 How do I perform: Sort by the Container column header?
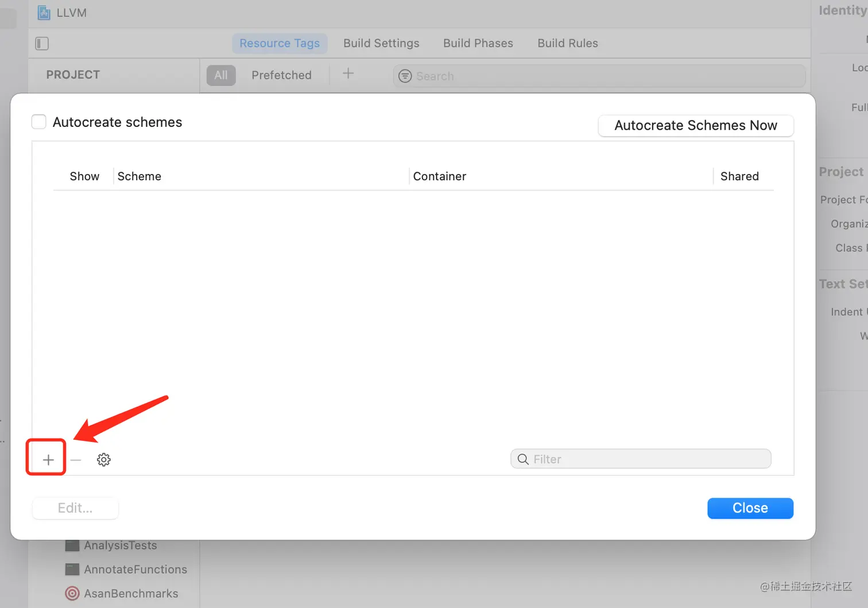[x=440, y=176]
